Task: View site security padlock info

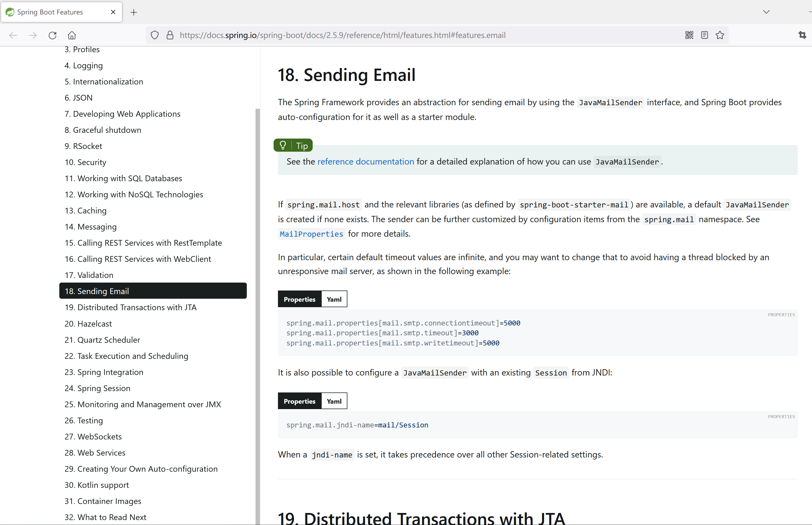Action: pyautogui.click(x=170, y=35)
